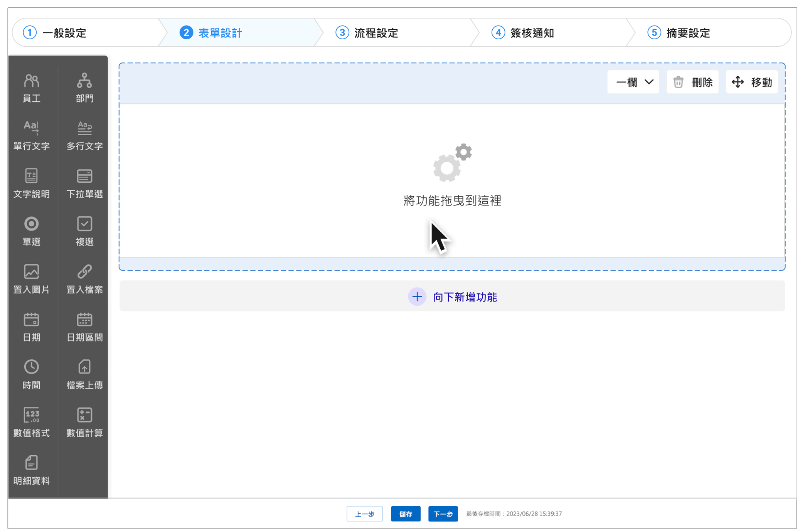Select the 員工 (employee) field tool

click(x=32, y=88)
